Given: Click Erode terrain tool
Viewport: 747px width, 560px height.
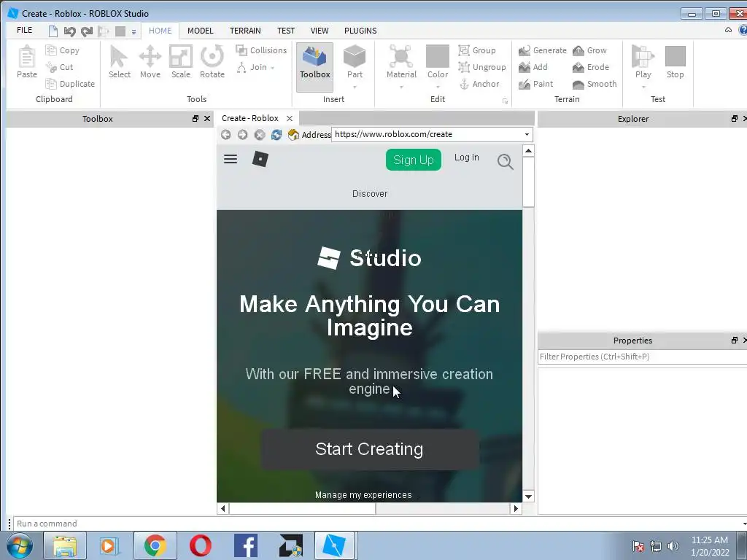Looking at the screenshot, I should (x=591, y=67).
